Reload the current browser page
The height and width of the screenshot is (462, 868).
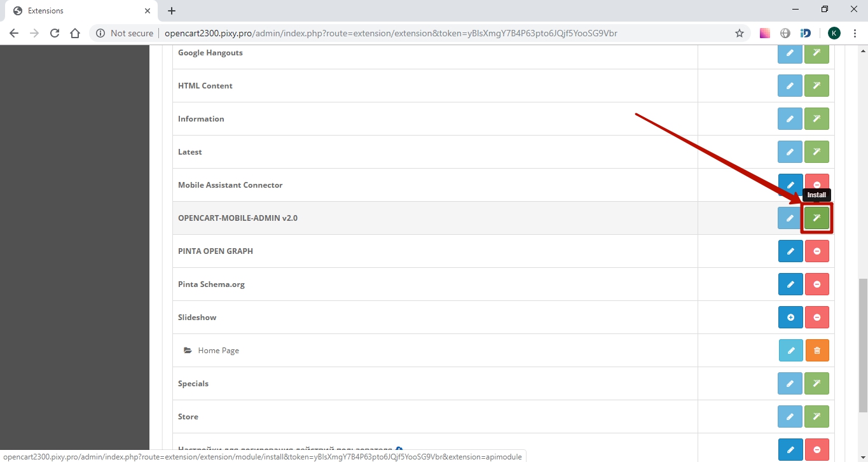click(x=55, y=33)
